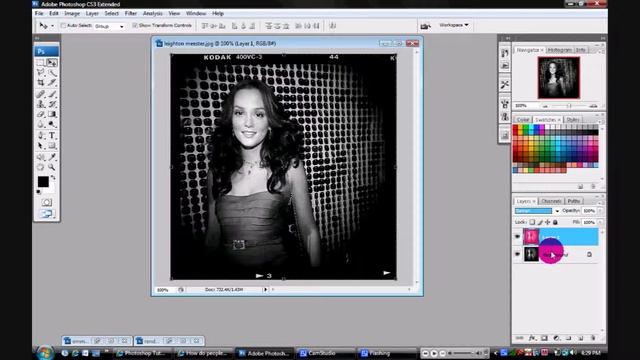The width and height of the screenshot is (640, 360).
Task: Add a layer mask from Layers panel bottom
Action: [x=544, y=338]
